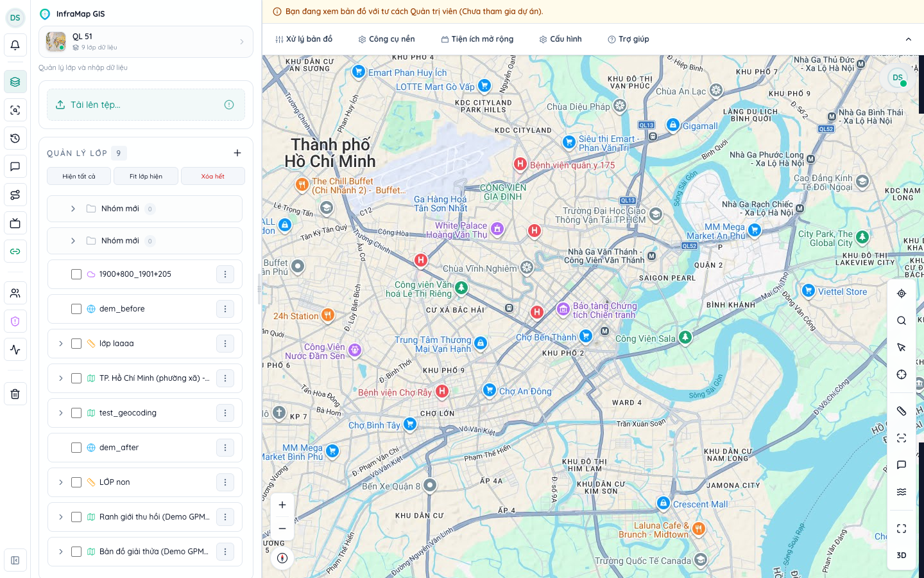The width and height of the screenshot is (924, 578).
Task: Toggle checkbox for Ranh giới thu hồi layer
Action: [76, 517]
